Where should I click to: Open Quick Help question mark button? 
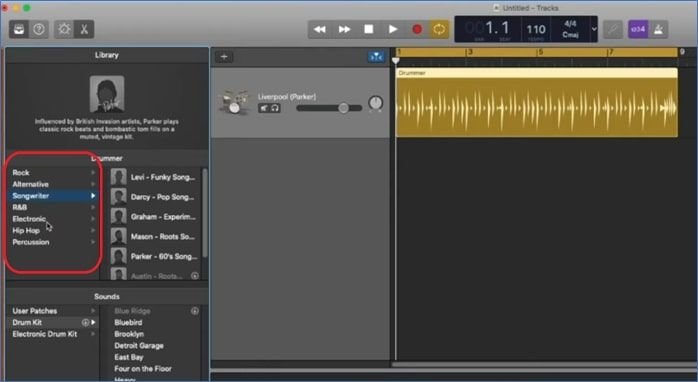(39, 29)
